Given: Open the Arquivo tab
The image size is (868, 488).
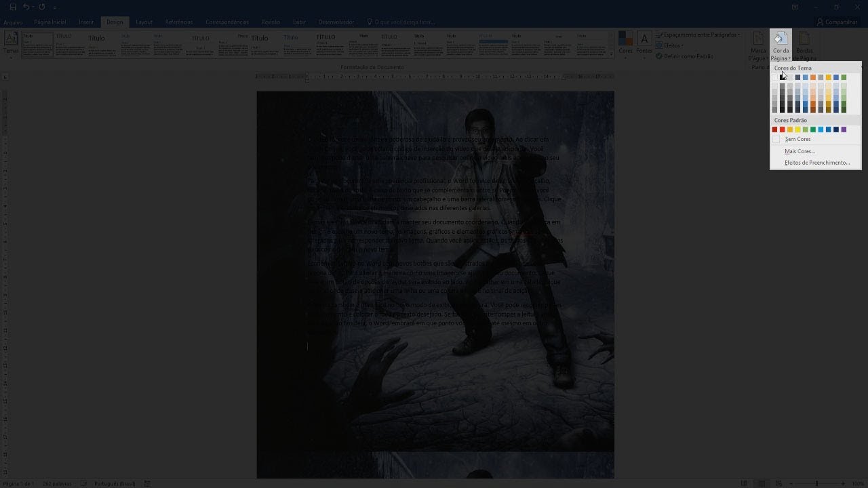Looking at the screenshot, I should click(x=13, y=22).
